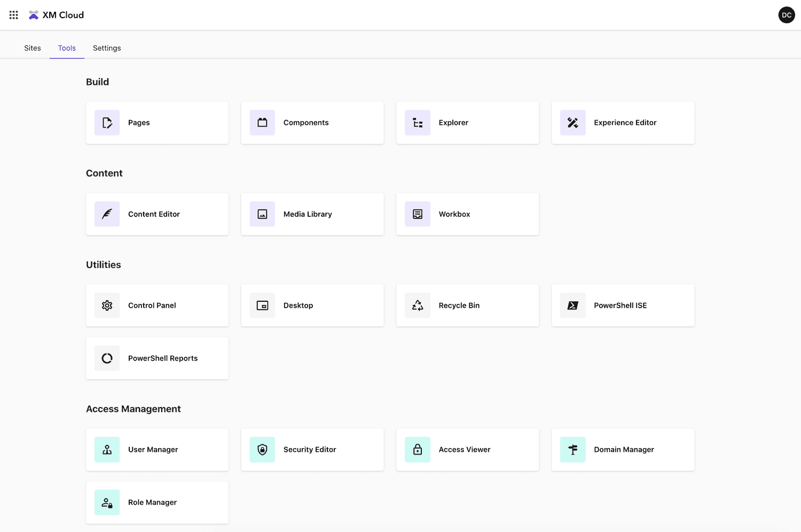Click the Desktop tile icon
This screenshot has height=532, width=801.
click(x=262, y=306)
